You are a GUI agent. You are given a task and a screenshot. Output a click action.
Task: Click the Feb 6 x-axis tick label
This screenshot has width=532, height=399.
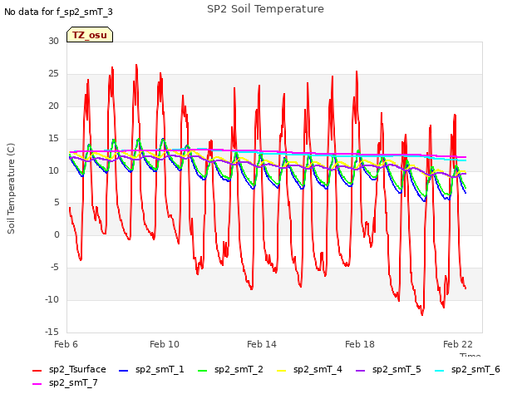(x=66, y=344)
